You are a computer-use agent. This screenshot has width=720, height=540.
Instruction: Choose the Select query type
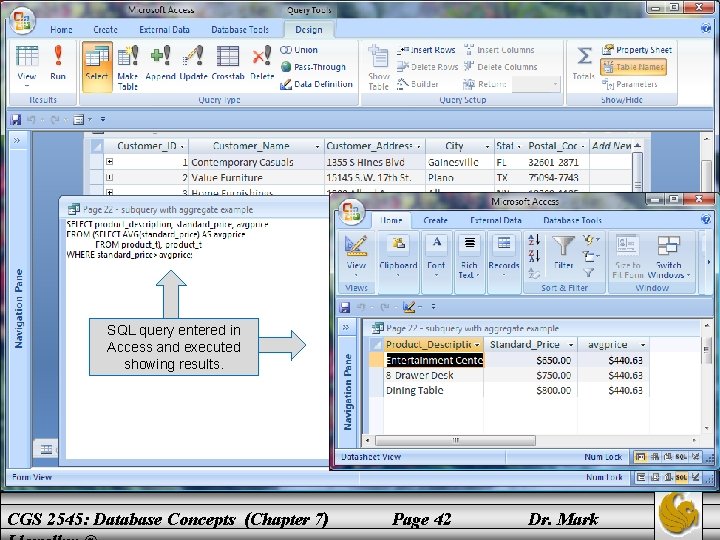[x=97, y=67]
